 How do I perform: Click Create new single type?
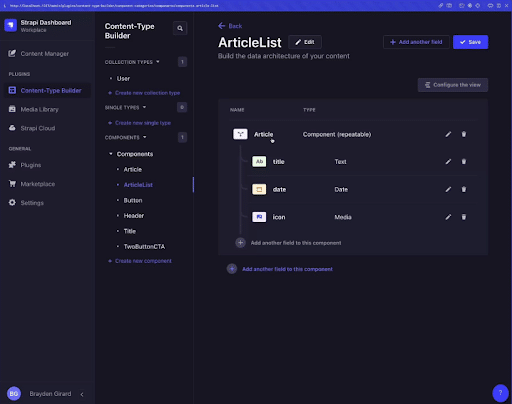(139, 123)
